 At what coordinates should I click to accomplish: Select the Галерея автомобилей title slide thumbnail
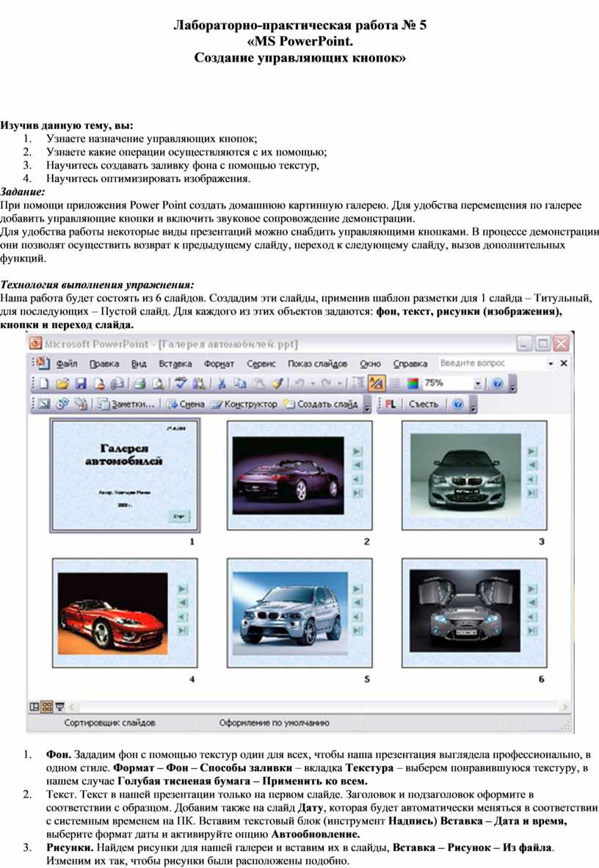tap(125, 475)
